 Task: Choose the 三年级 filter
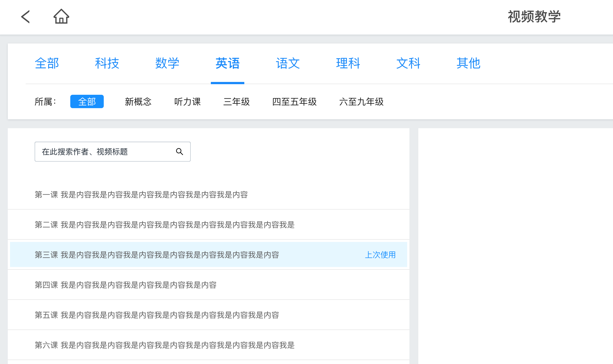[x=236, y=102]
